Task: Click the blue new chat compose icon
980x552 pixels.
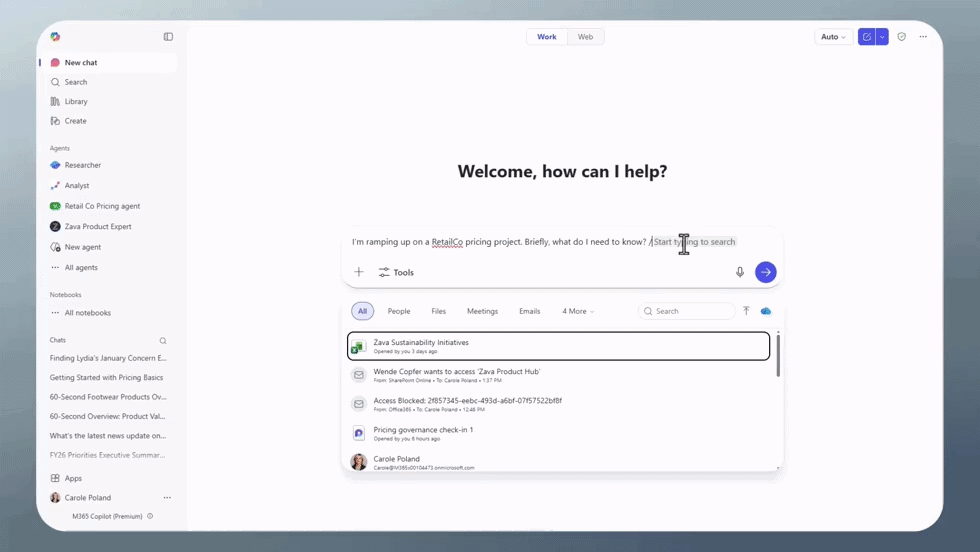Action: 867,37
